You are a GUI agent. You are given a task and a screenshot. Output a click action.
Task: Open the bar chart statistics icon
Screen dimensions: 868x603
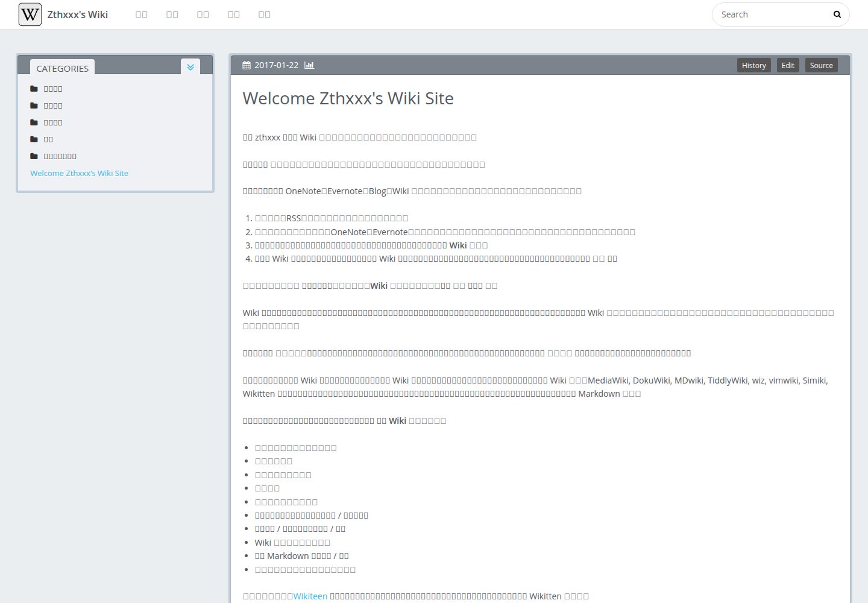tap(309, 65)
